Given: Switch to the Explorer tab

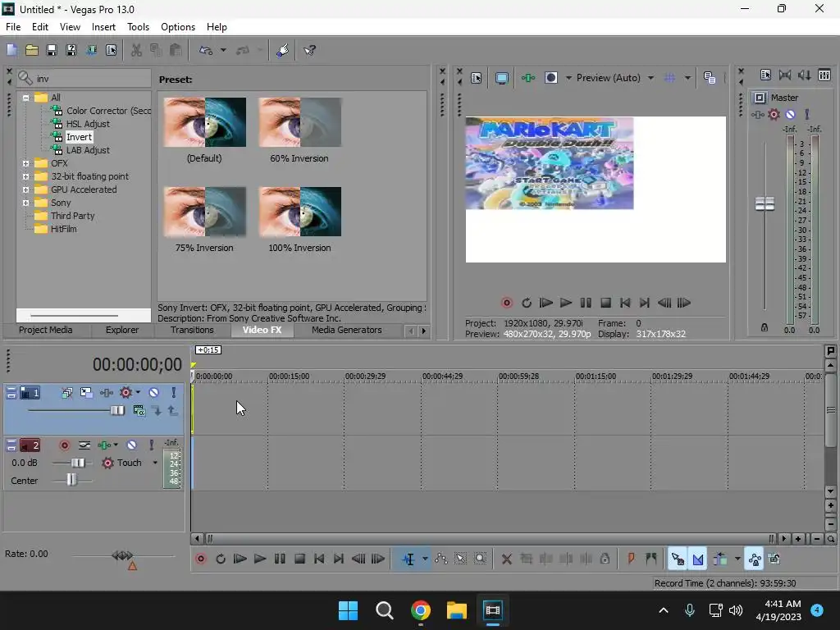Looking at the screenshot, I should 122,330.
